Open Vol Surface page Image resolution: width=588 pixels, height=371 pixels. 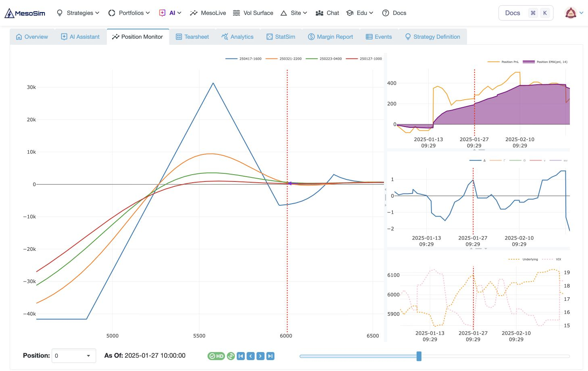coord(253,13)
